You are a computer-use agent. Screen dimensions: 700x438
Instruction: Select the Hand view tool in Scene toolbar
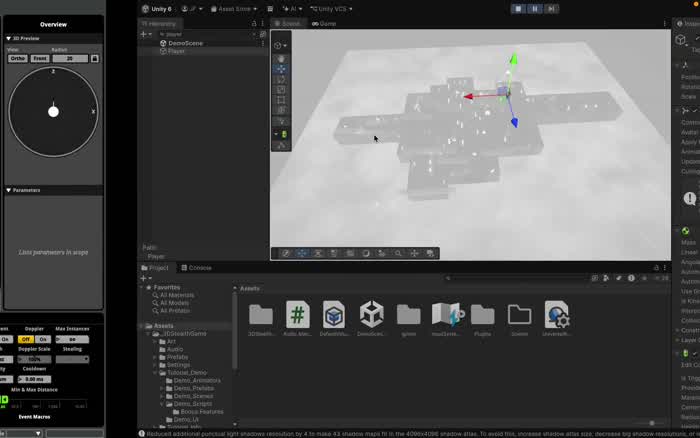pyautogui.click(x=281, y=58)
